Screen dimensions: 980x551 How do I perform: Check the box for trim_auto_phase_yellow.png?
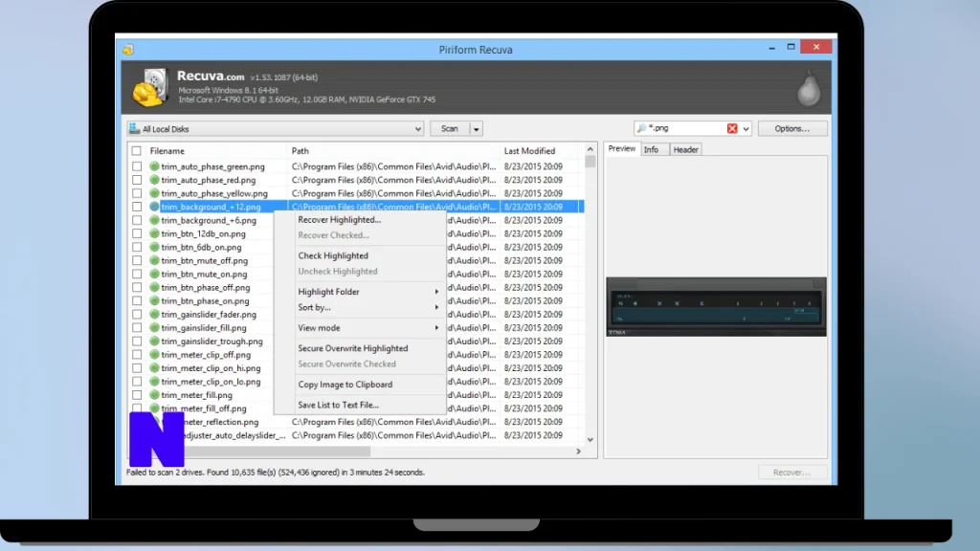136,193
